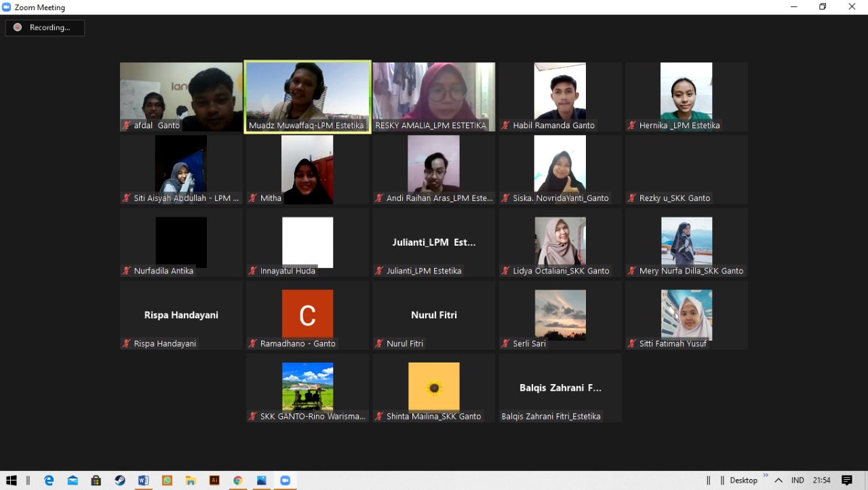The image size is (868, 490).
Task: Expand the hidden system tray icons
Action: [x=778, y=480]
